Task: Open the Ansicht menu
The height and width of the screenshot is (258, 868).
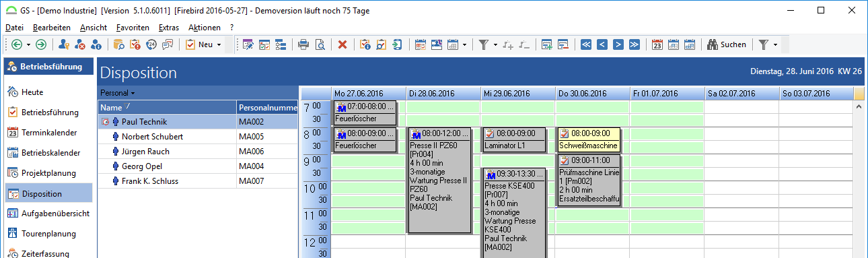Action: coord(93,28)
